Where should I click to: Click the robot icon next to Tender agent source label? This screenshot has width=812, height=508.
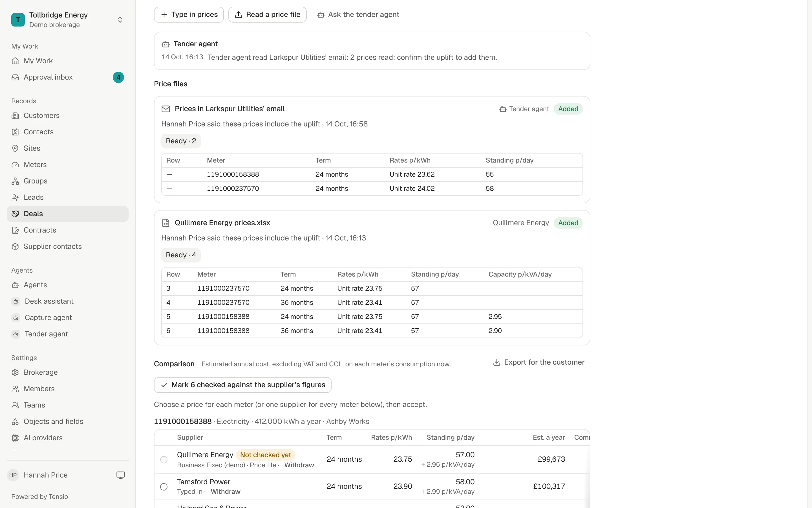point(503,109)
